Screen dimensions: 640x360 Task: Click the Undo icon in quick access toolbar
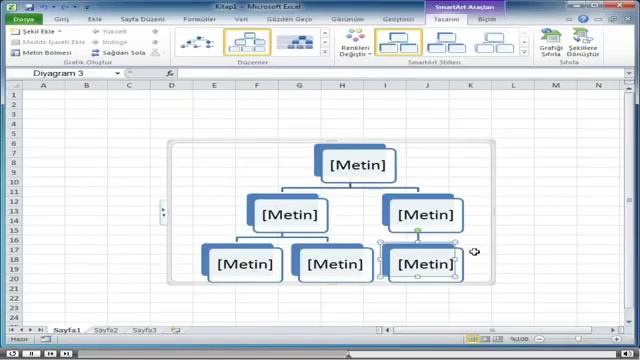pos(44,7)
